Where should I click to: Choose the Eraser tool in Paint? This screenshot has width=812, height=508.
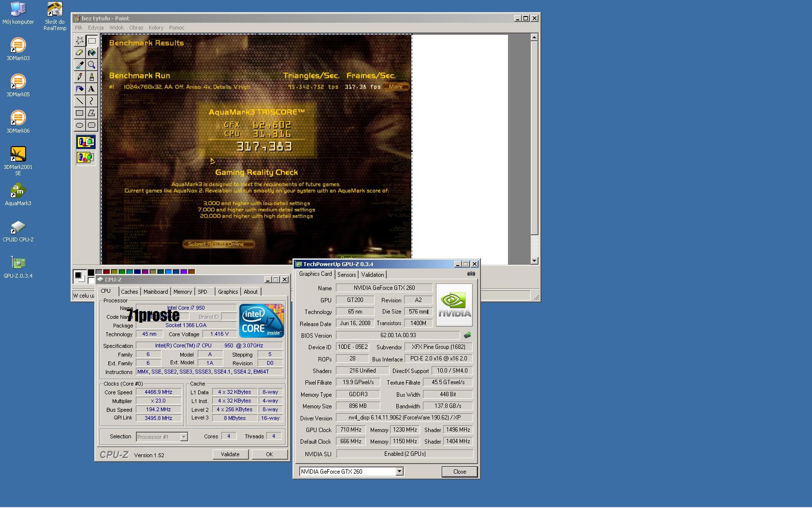pyautogui.click(x=80, y=53)
